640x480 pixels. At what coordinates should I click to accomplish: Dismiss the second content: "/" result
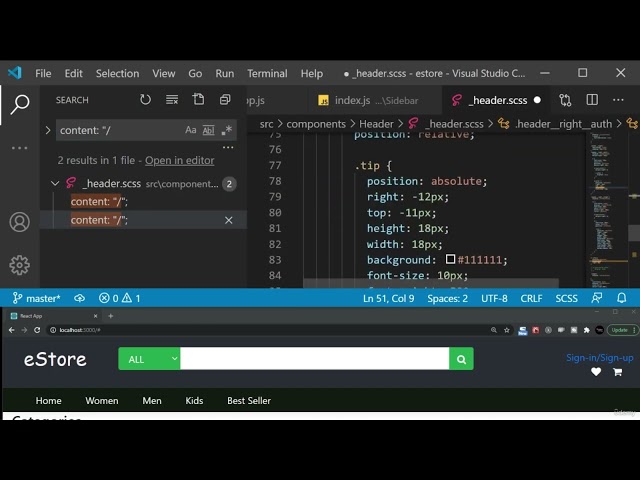229,220
